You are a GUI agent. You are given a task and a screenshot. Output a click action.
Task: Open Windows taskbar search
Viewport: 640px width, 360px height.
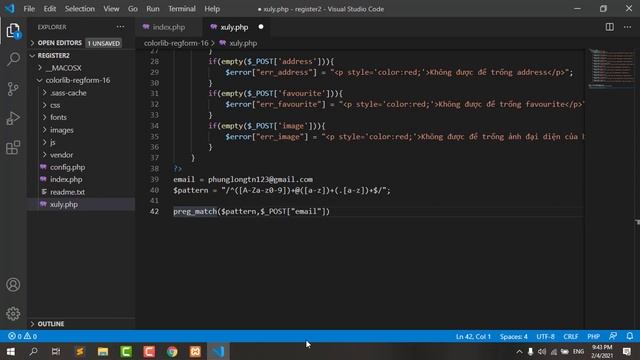click(33, 351)
